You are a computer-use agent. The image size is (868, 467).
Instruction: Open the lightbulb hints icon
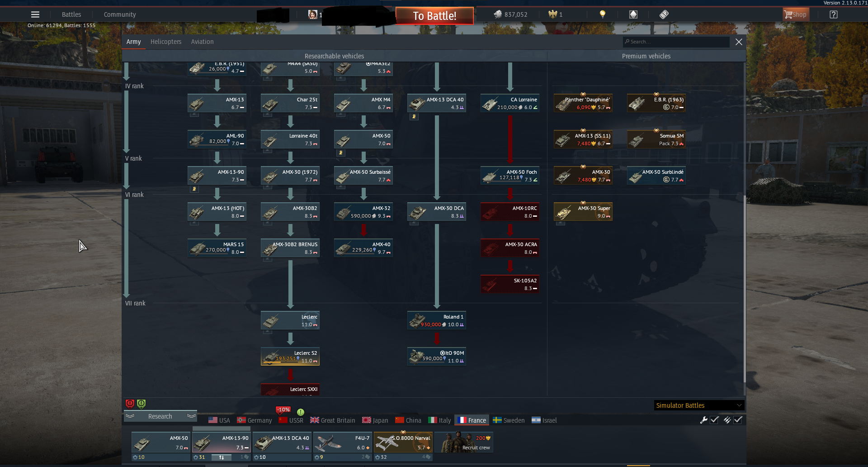pos(603,14)
